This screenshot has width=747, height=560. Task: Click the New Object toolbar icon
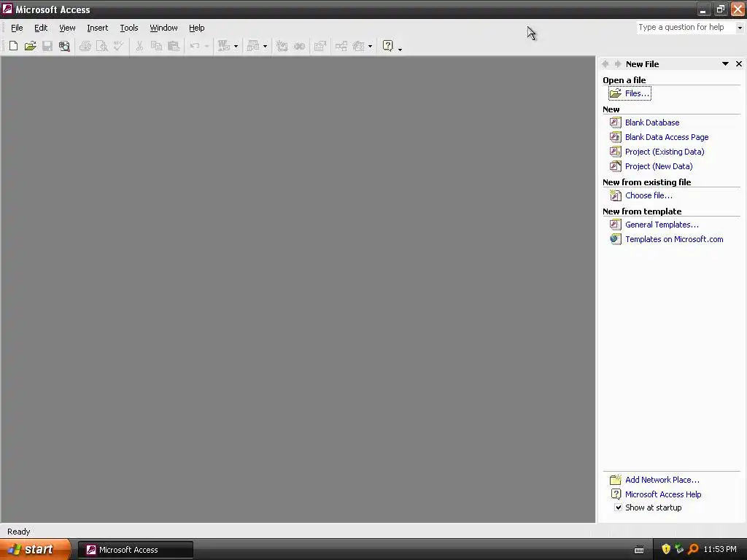358,46
